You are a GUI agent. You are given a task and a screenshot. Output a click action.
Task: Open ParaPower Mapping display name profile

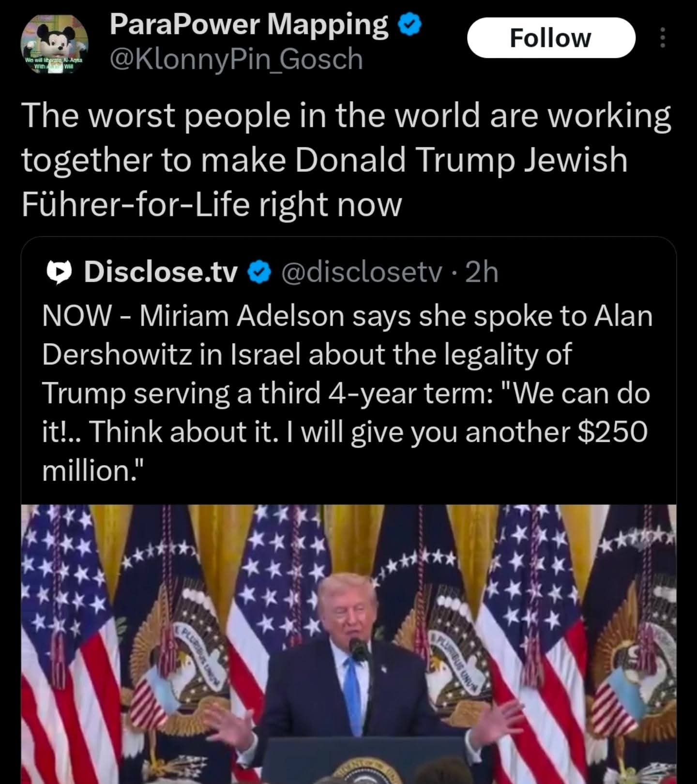[x=249, y=24]
